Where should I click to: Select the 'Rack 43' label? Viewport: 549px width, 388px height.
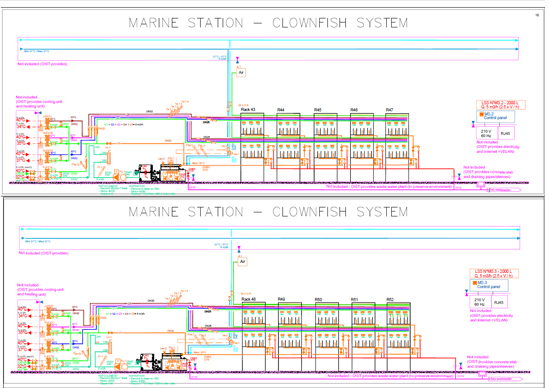coord(248,110)
